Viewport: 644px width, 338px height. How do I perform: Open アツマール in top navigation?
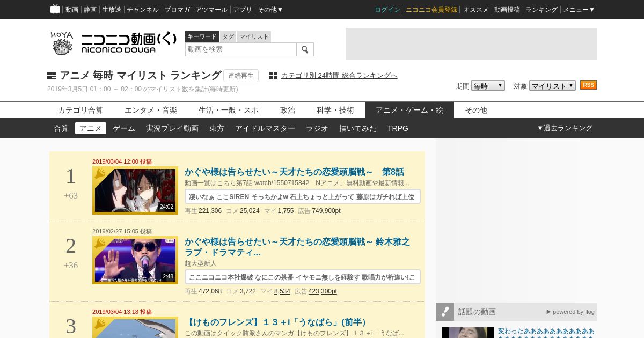tap(211, 10)
